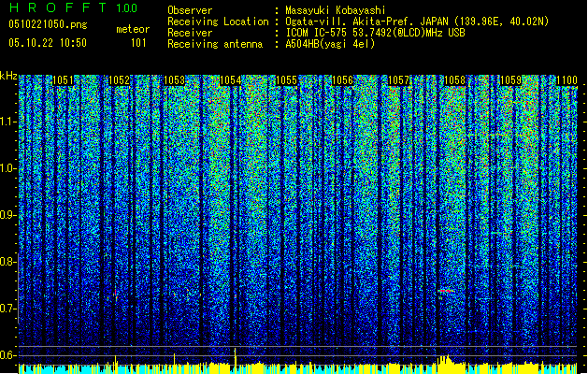Select the filename 0510221050.png
The image size is (588, 374).
click(x=48, y=24)
